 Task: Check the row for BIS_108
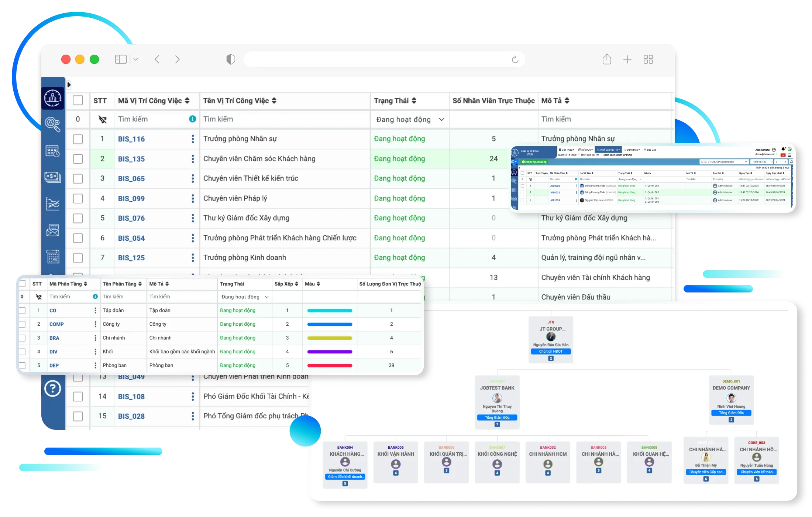pos(78,397)
